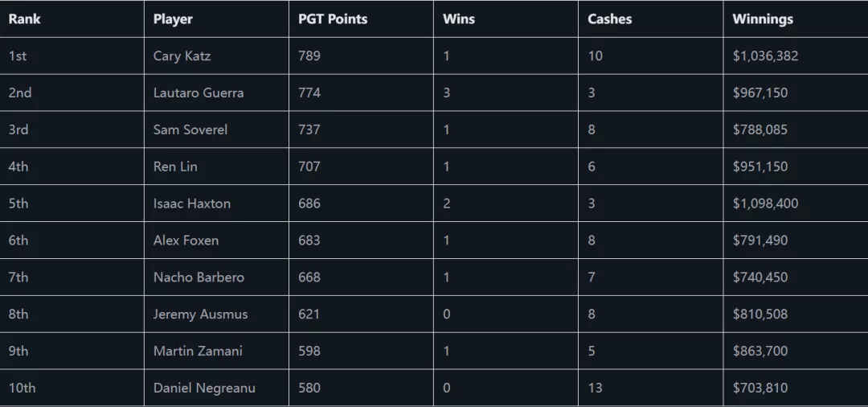Select player name Cary Katz

[182, 56]
